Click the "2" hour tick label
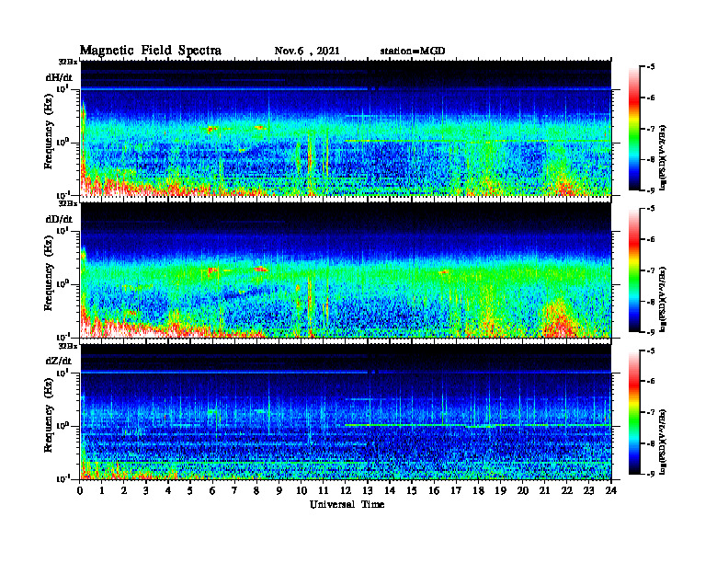This screenshot has height=563, width=728. click(124, 491)
